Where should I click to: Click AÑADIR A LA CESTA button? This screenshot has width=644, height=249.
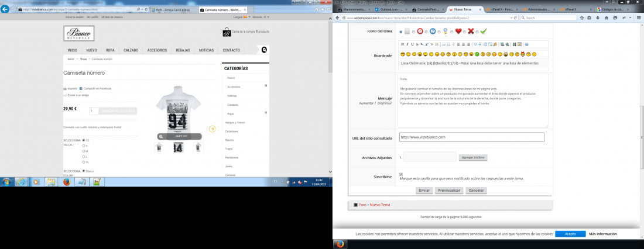click(x=119, y=110)
